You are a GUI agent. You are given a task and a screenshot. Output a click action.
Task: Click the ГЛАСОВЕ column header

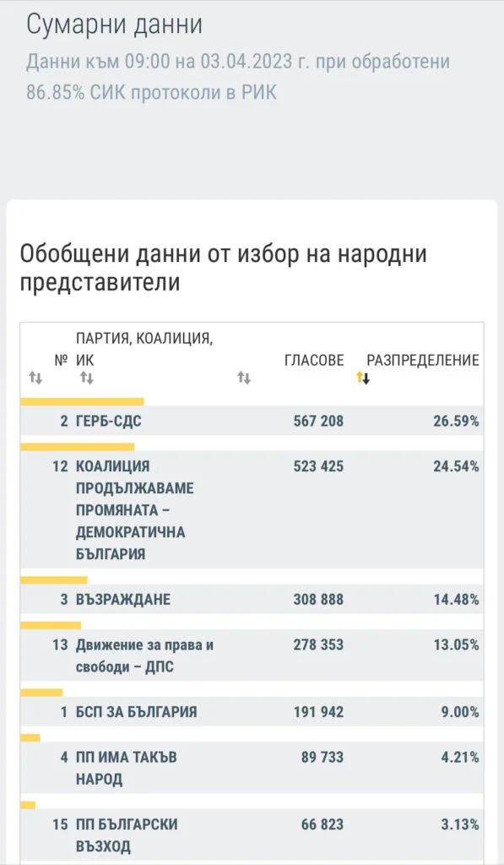(314, 360)
